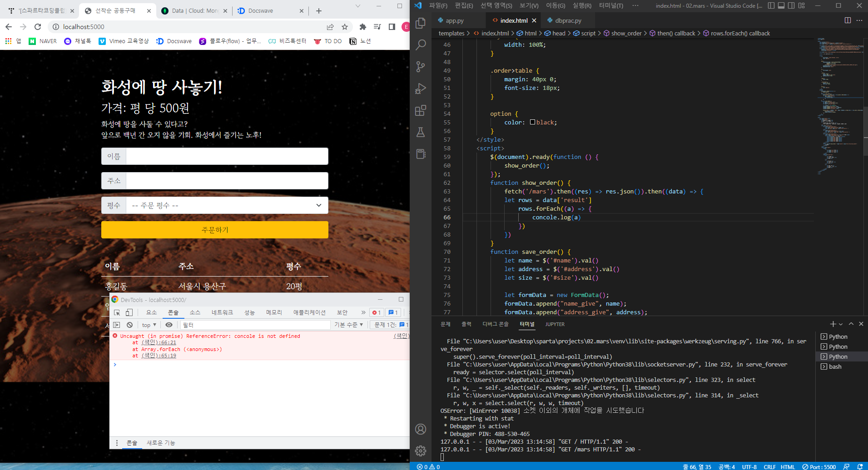Image resolution: width=868 pixels, height=470 pixels.
Task: Open the Extensions view in VS Code
Action: (421, 110)
